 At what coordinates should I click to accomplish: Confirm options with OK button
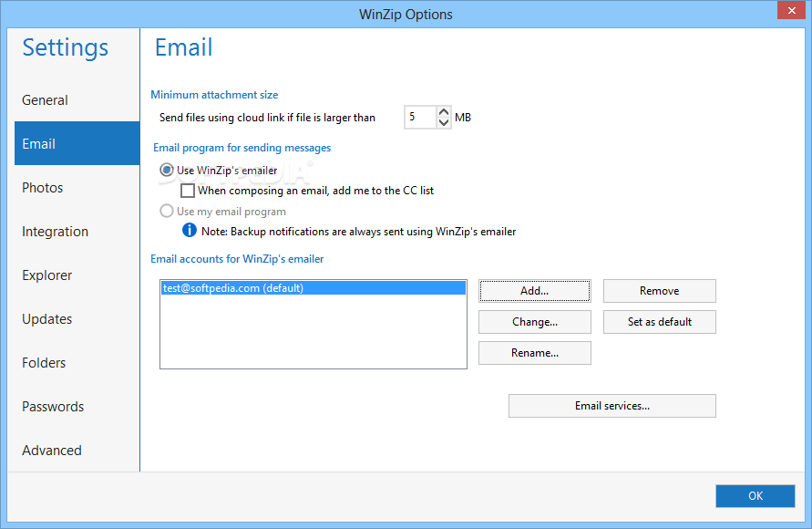(x=755, y=496)
